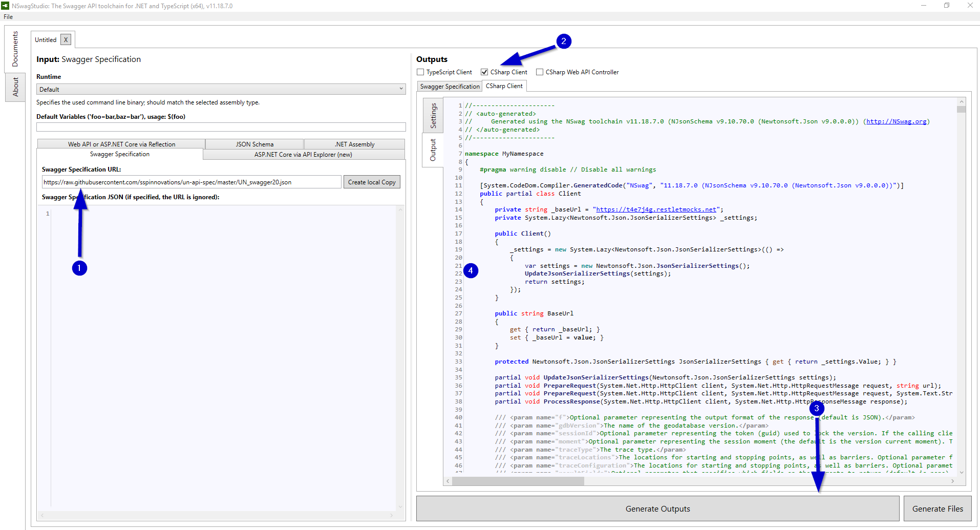Screen dimensions: 980x530
Task: Focus the Default Variables input field
Action: pos(221,126)
